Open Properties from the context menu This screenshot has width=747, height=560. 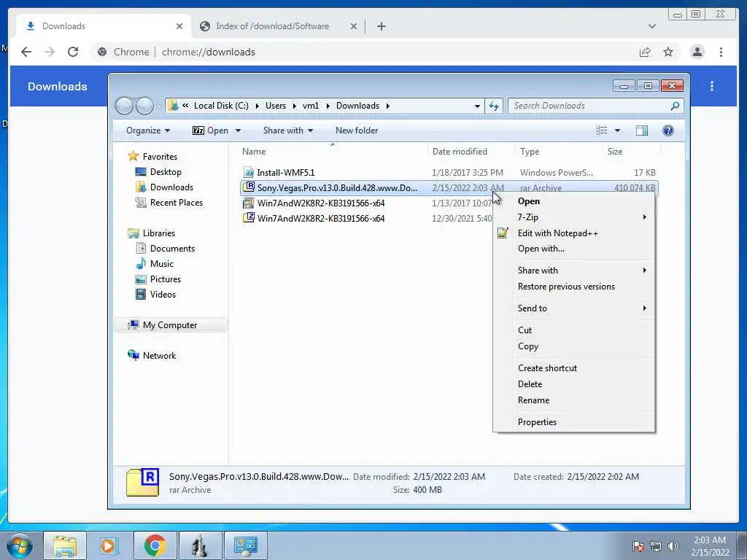tap(574, 422)
